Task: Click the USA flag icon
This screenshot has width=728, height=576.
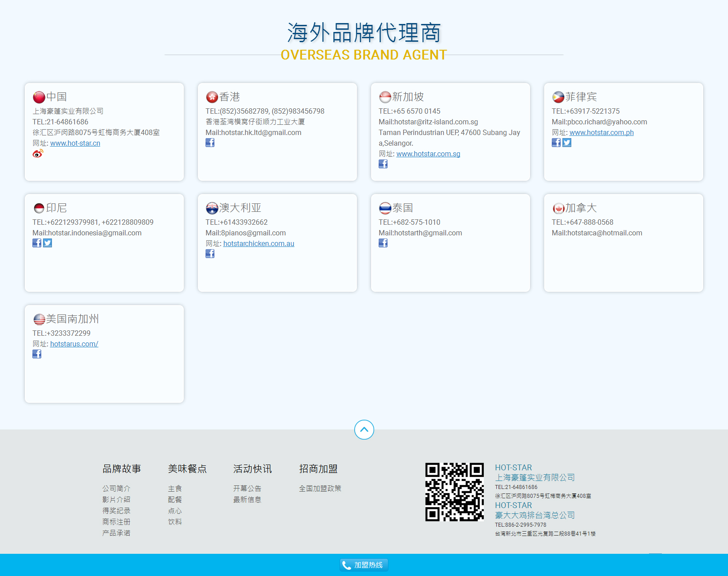Action: tap(39, 319)
